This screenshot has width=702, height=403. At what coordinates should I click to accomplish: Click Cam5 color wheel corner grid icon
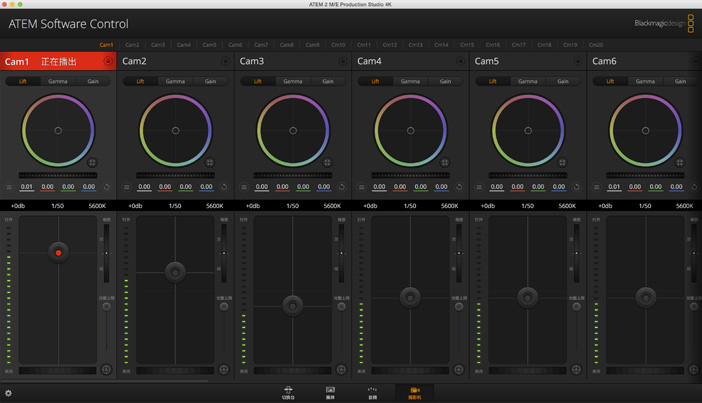[x=562, y=163]
